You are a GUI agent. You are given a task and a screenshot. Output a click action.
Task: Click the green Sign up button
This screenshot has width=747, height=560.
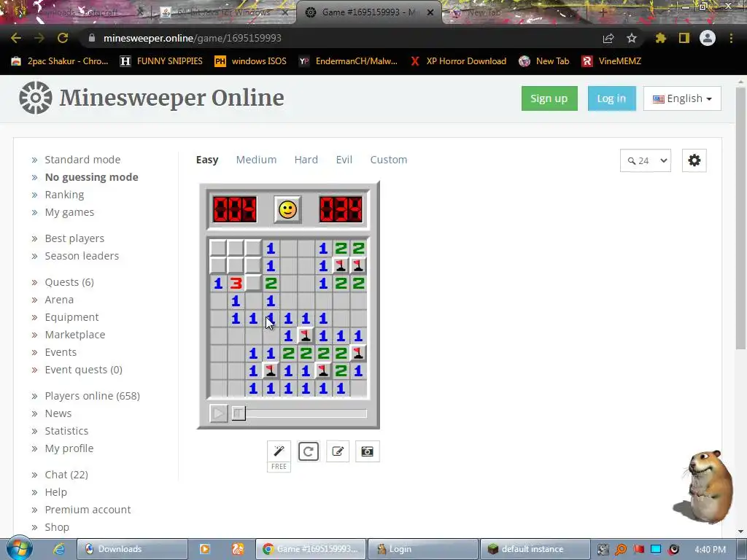(549, 98)
